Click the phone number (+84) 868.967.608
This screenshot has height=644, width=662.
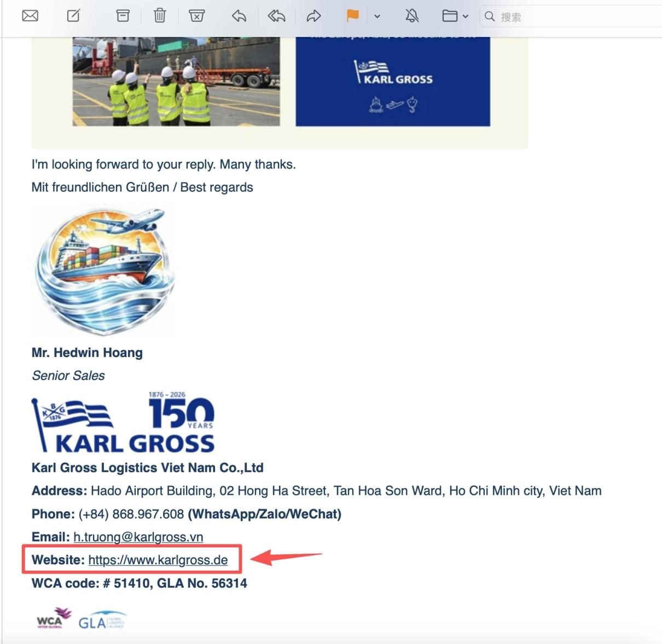click(x=131, y=514)
